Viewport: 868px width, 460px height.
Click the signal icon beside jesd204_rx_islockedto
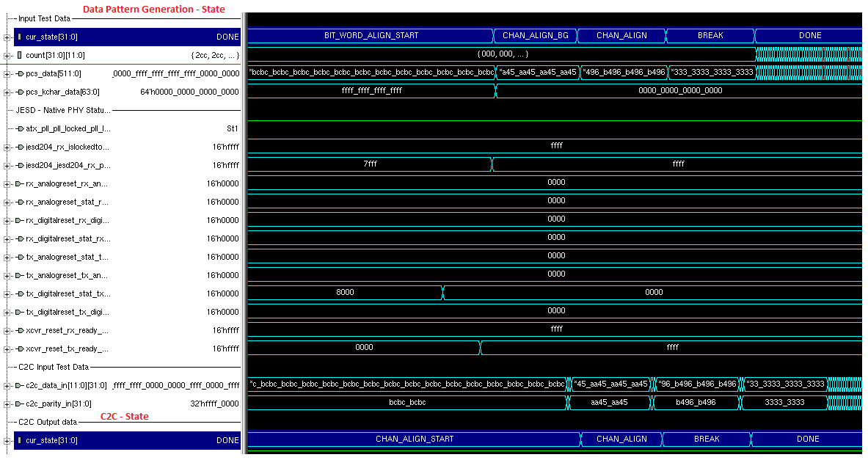click(x=19, y=147)
